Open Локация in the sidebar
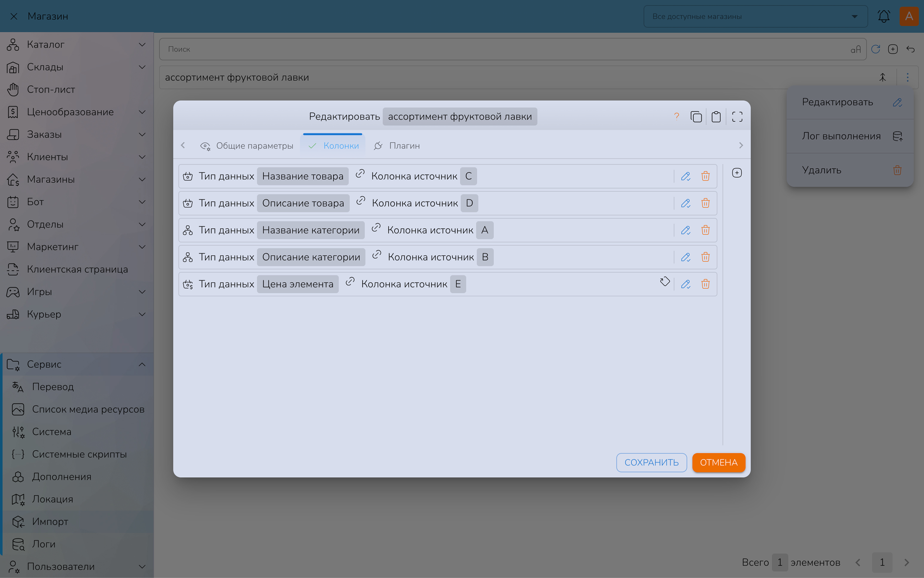Viewport: 924px width, 578px height. [78, 499]
